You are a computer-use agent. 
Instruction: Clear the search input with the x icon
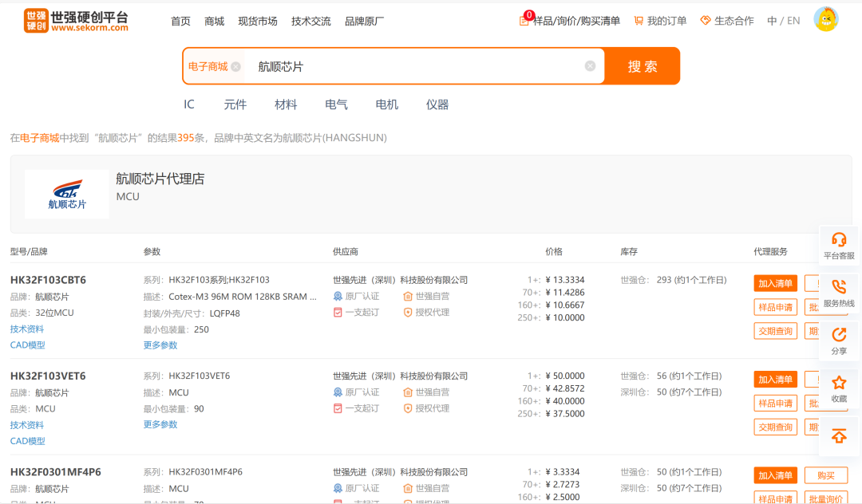click(591, 66)
